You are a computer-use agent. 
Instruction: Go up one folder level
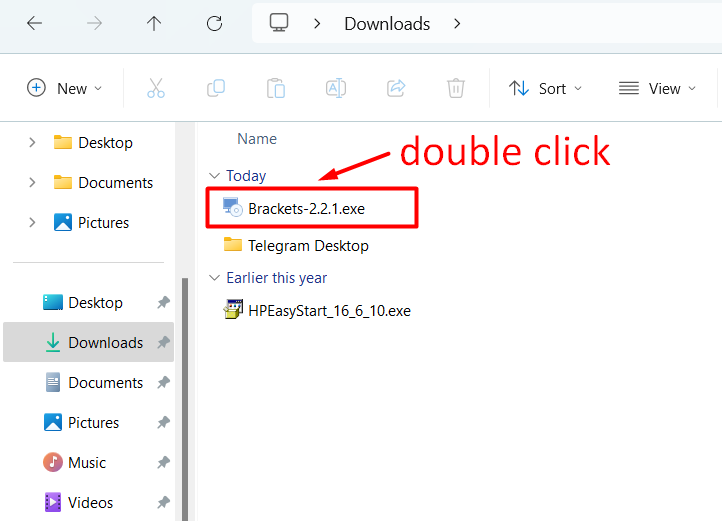click(x=154, y=23)
